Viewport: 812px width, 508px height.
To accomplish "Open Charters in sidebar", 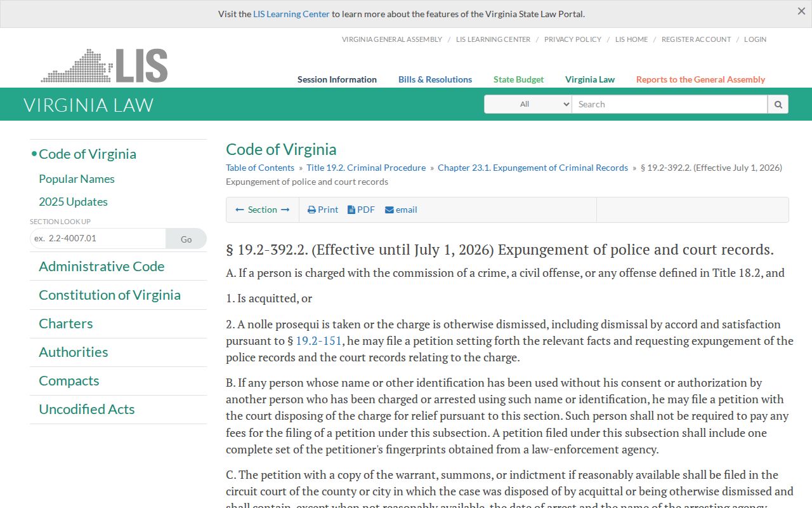I will (x=66, y=323).
